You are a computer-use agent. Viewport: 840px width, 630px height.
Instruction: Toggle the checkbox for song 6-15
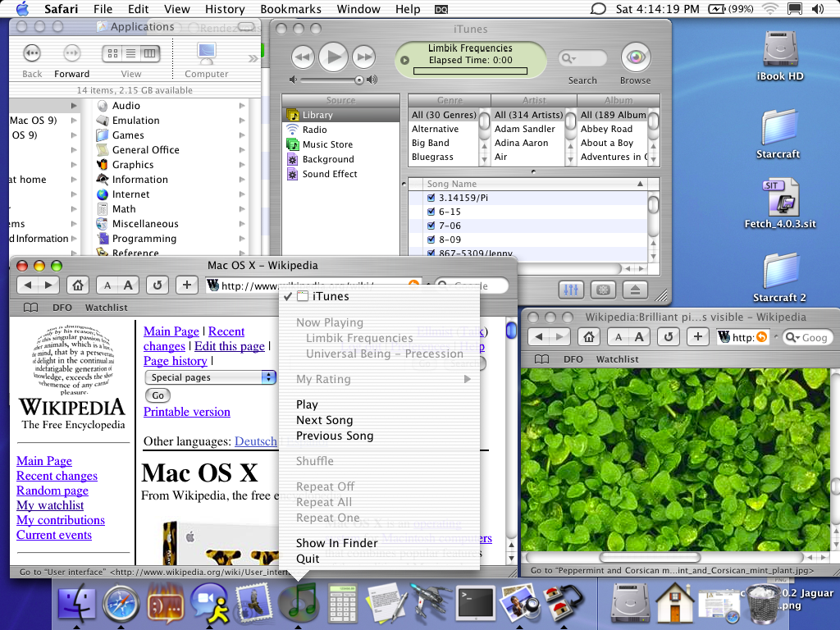click(431, 212)
